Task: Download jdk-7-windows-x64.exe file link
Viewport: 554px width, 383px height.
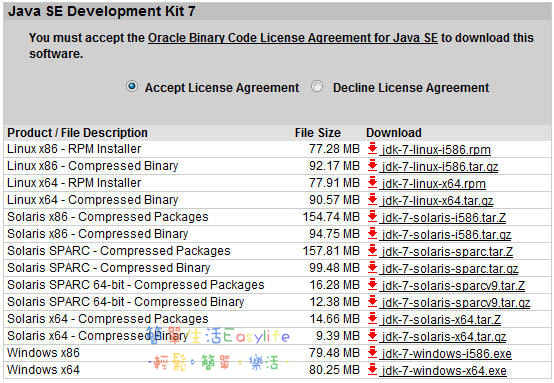Action: pyautogui.click(x=444, y=371)
